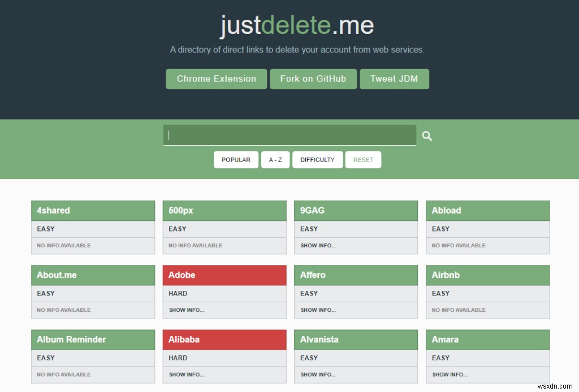Expand Show Info for Amara
Screen dimensions: 579x392
[x=450, y=374]
